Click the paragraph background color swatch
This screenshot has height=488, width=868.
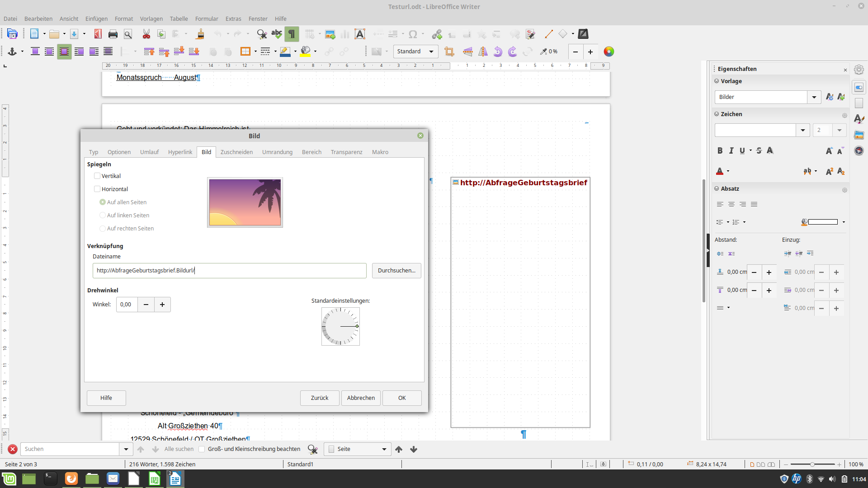coord(822,222)
